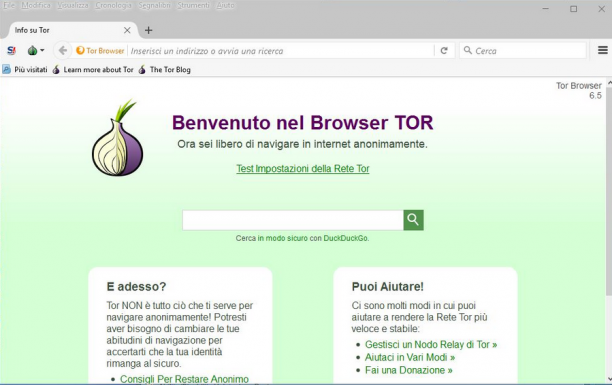Click the Tor Browser identity icon
Screen dimensions: 612x385
tap(100, 51)
